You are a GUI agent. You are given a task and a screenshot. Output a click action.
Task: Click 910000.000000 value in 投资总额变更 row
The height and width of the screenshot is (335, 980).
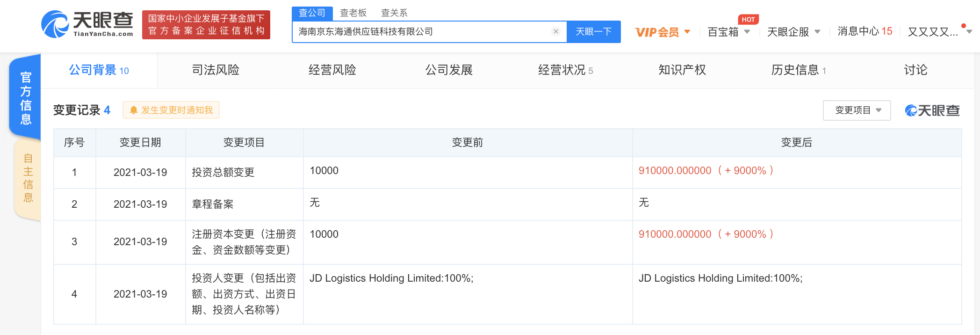tap(675, 171)
